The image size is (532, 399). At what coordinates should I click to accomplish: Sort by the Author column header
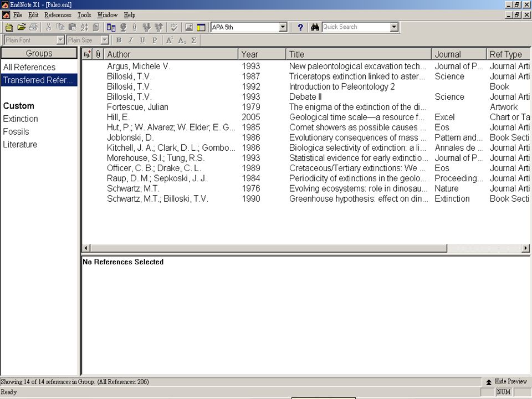click(170, 54)
